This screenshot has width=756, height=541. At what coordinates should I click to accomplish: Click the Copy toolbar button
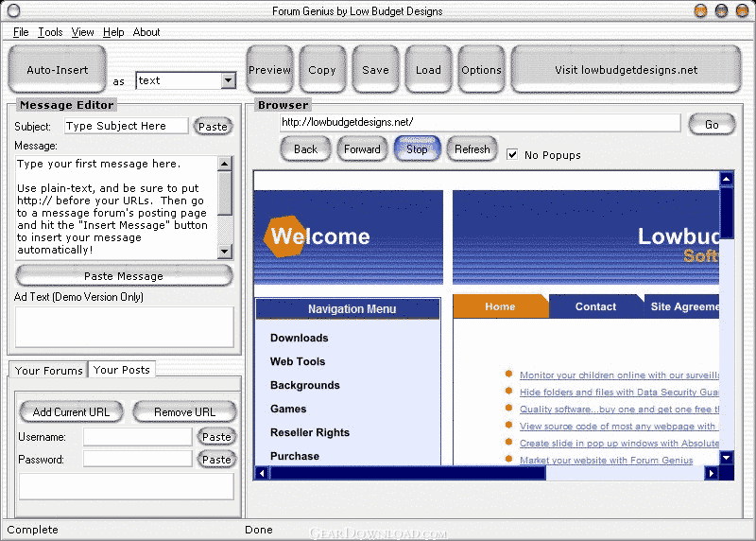click(x=322, y=69)
